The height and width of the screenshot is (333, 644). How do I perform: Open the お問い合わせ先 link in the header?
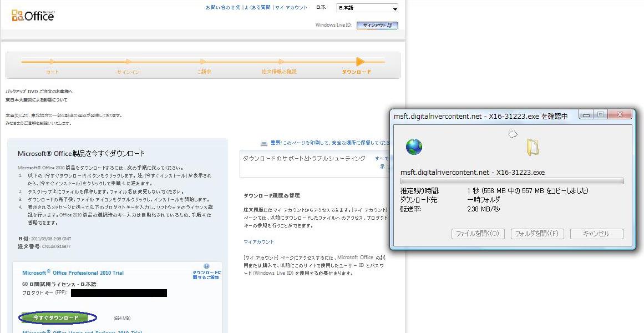(x=223, y=7)
